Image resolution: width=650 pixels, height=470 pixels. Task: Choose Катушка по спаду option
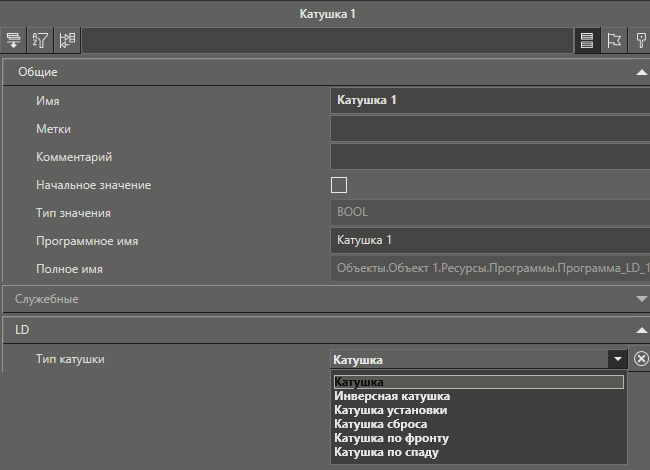tap(386, 452)
